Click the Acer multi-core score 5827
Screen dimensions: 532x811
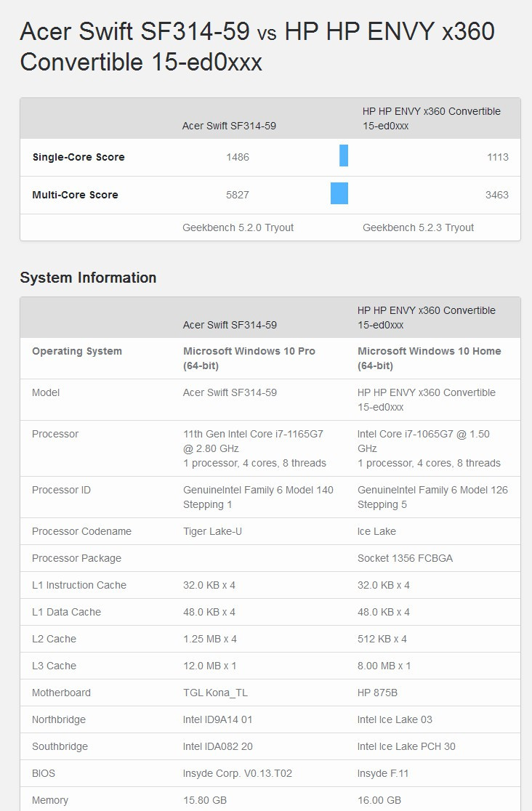238,195
